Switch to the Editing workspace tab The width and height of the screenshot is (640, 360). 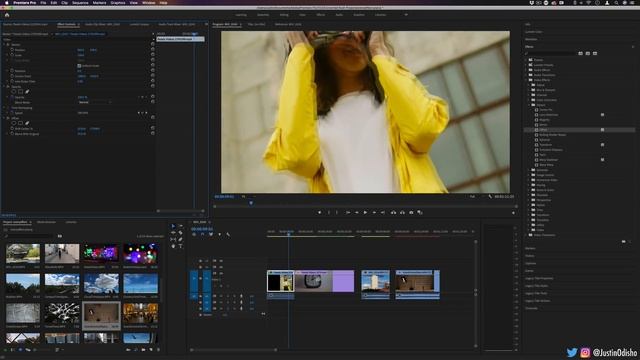pyautogui.click(x=284, y=15)
